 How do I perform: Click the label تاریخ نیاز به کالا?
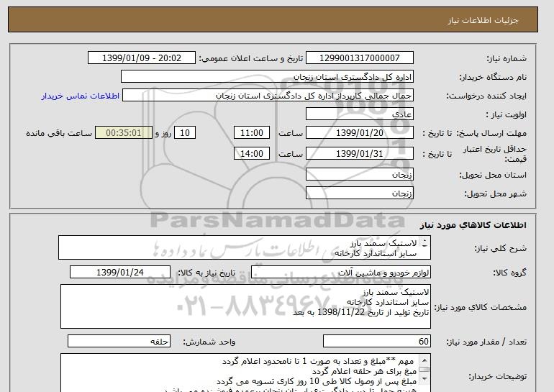point(206,273)
